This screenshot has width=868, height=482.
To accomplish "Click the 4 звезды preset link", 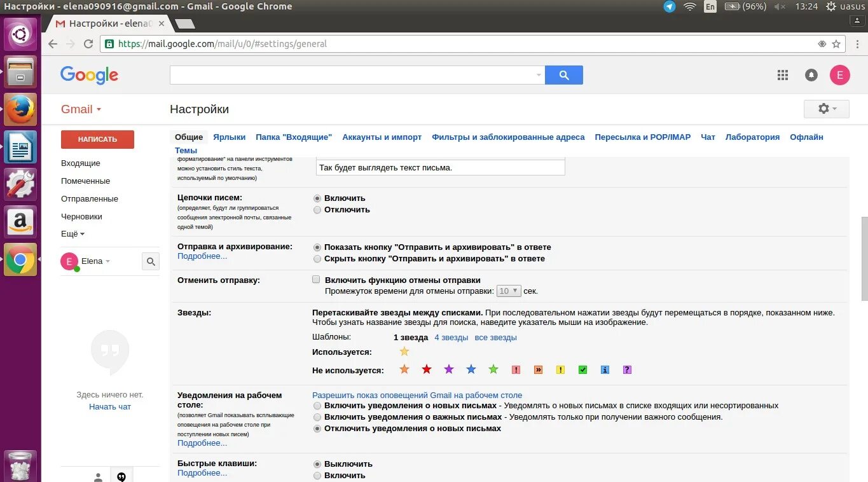I will 451,338.
